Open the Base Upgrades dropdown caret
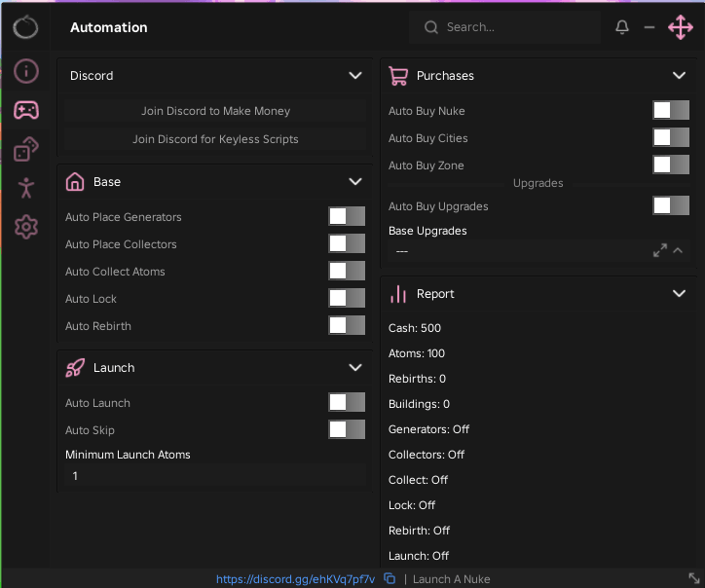Viewport: 705px width, 588px height. 678,250
